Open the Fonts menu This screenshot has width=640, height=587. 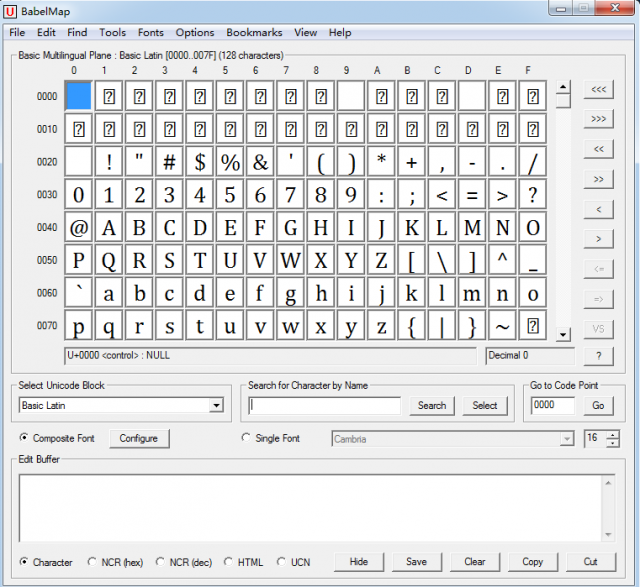tap(151, 33)
